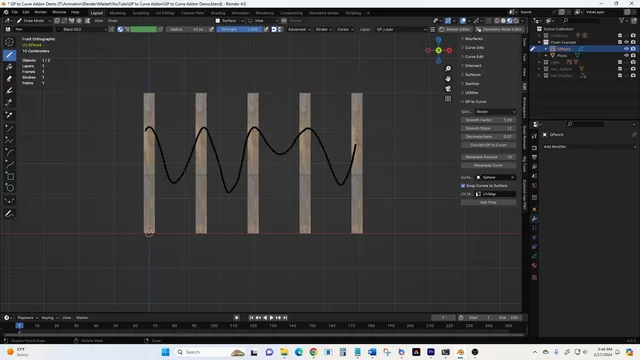
Task: Select the Tint tool
Action: [9, 91]
